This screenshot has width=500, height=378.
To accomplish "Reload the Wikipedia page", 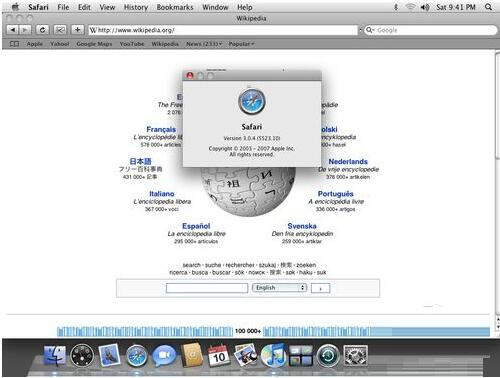I will click(42, 30).
